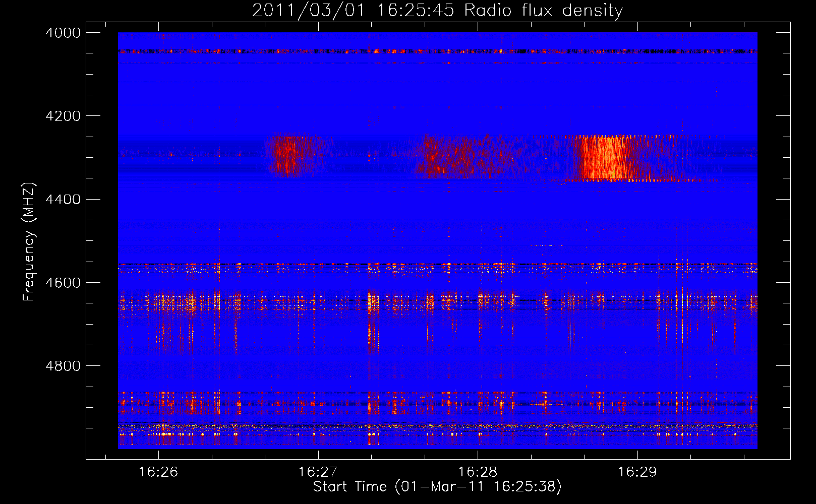Click the 4600 frequency tick label
The image size is (816, 504).
[63, 283]
